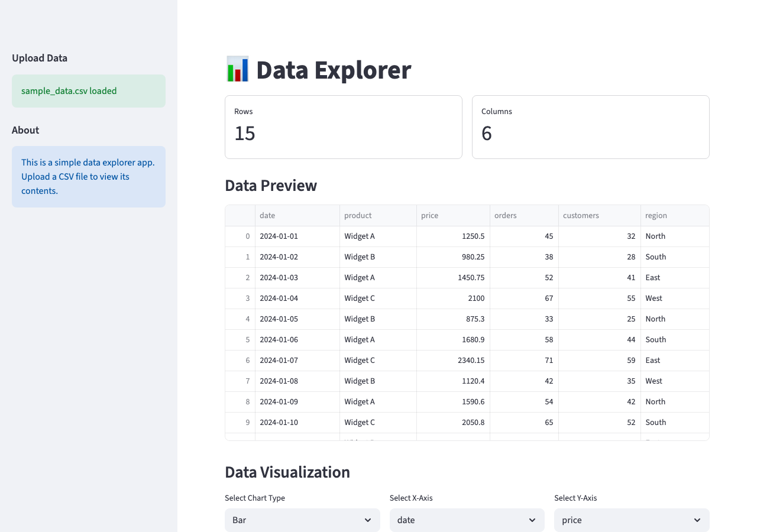Select the 2024-01-07 date cell

point(279,361)
